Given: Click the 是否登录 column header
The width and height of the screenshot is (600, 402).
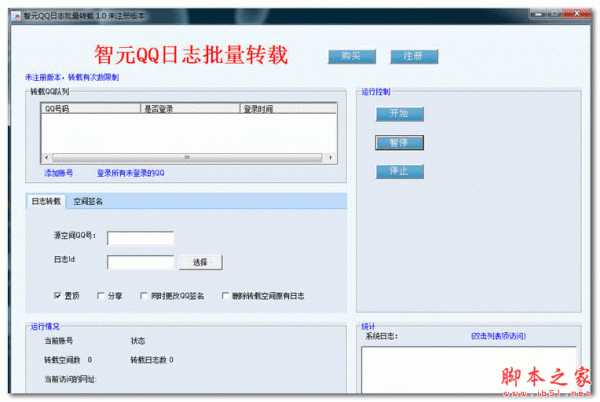Looking at the screenshot, I should coord(190,109).
